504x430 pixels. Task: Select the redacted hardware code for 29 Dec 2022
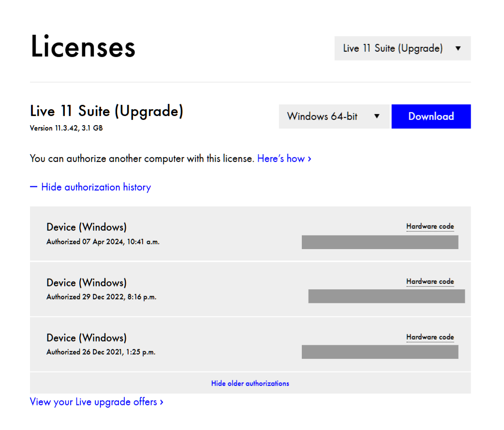pyautogui.click(x=386, y=296)
